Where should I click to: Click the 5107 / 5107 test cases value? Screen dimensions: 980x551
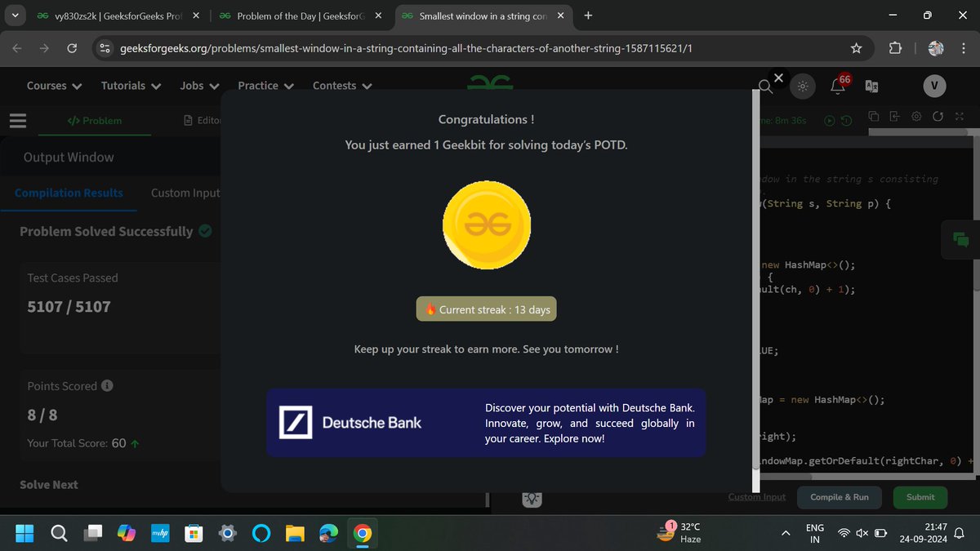(x=69, y=307)
